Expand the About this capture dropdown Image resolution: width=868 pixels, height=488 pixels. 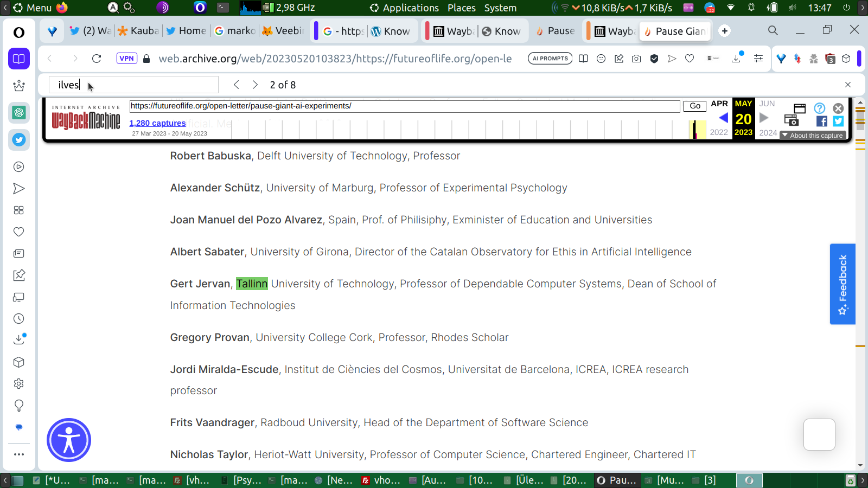[813, 136]
